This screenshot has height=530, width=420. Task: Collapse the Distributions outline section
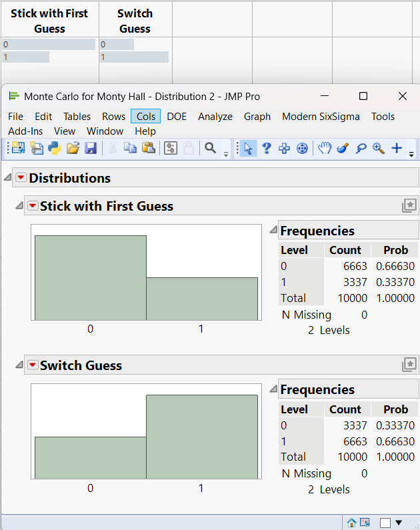click(7, 178)
